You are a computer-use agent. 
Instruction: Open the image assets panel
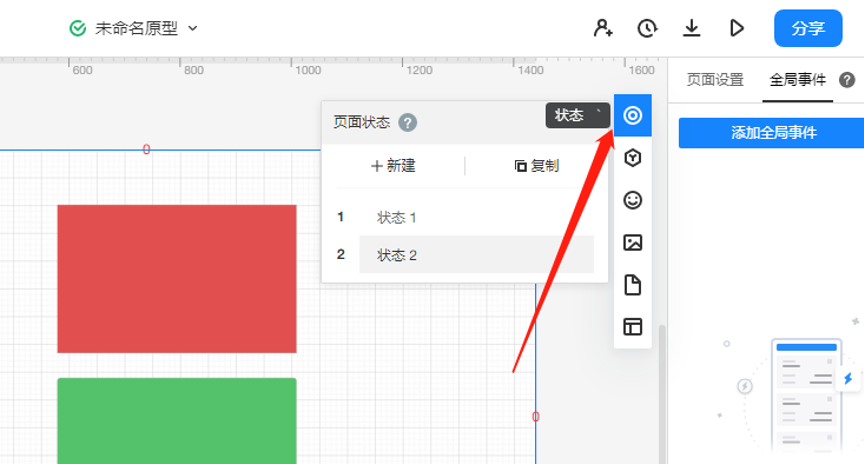click(x=632, y=242)
